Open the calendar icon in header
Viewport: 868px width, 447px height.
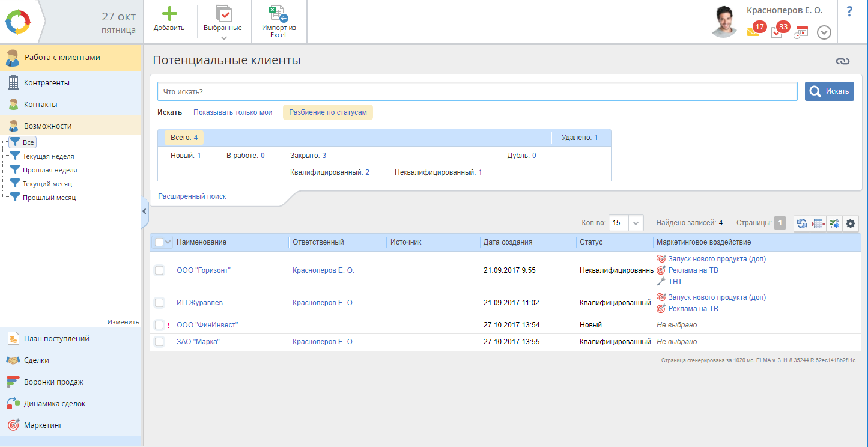pos(801,32)
